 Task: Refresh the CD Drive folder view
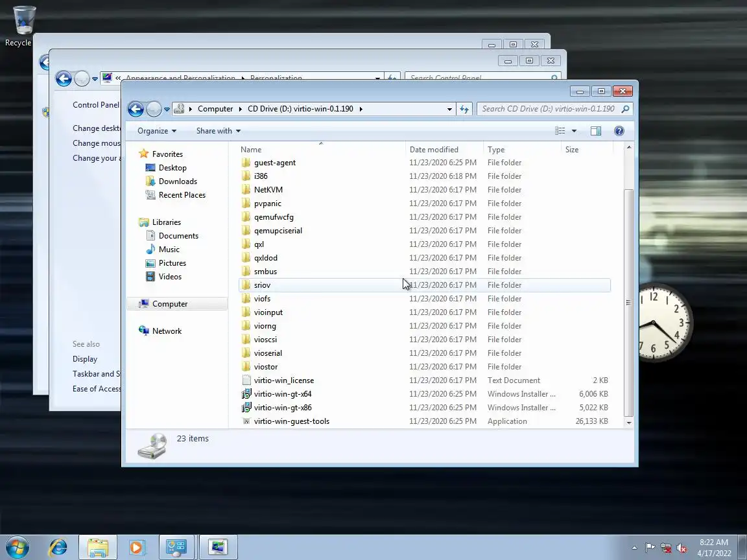(464, 109)
